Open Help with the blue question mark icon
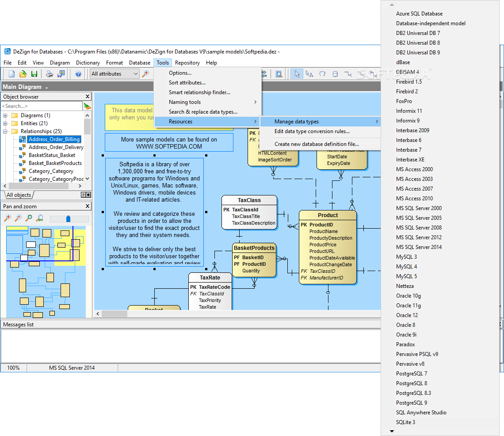 (x=78, y=74)
